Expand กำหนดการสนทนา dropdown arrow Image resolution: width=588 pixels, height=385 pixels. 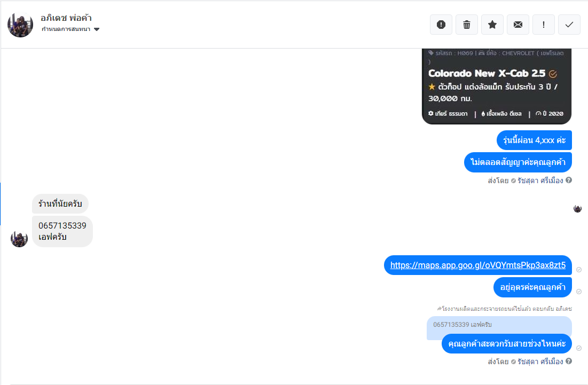97,29
